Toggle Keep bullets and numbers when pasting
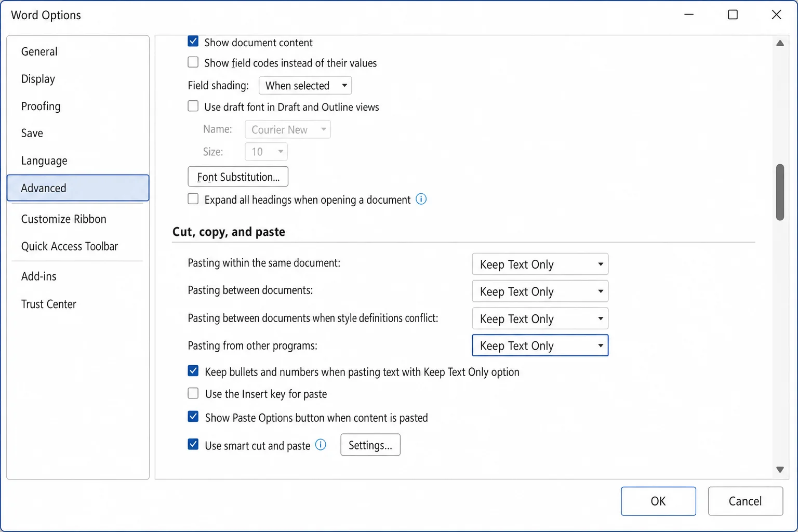Image resolution: width=798 pixels, height=532 pixels. click(x=193, y=371)
